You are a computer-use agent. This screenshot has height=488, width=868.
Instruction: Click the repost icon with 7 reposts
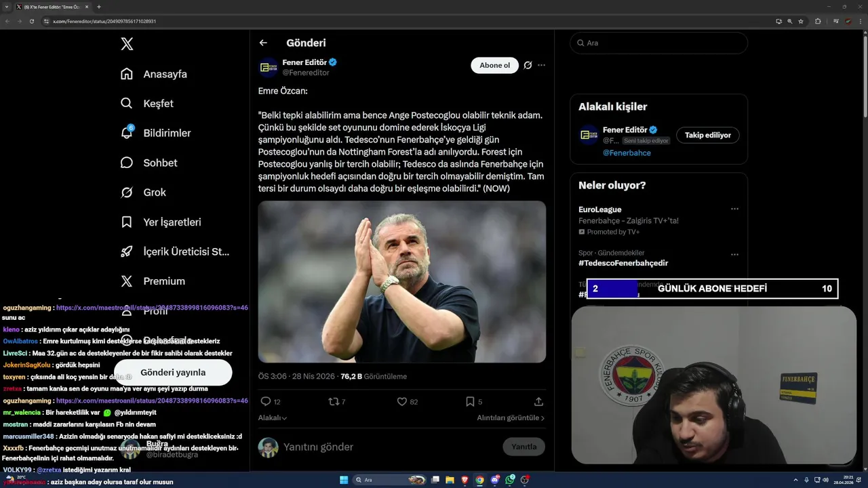[333, 401]
